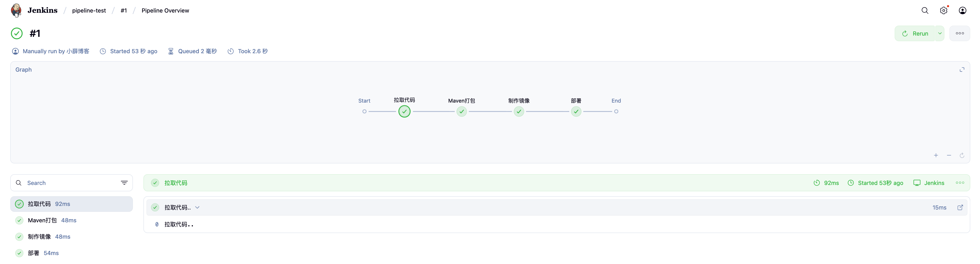Zoom out the pipeline graph
980x264 pixels.
(949, 156)
